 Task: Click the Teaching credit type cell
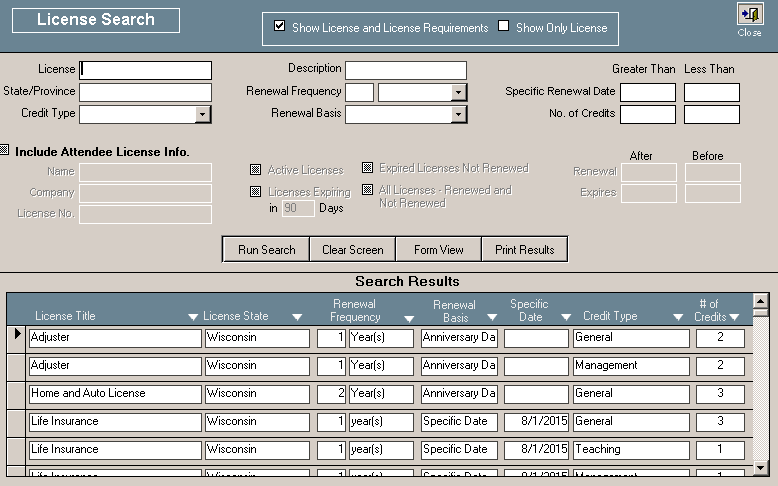(631, 450)
